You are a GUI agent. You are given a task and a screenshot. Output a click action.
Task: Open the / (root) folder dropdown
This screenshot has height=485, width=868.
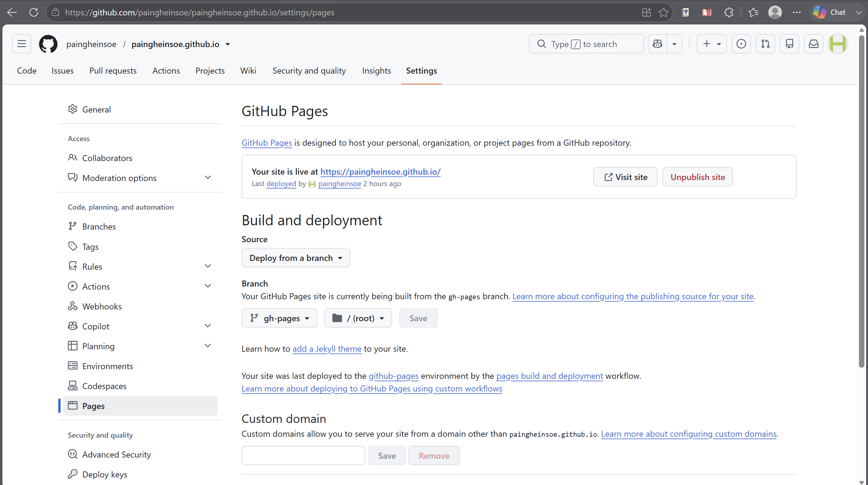[358, 318]
